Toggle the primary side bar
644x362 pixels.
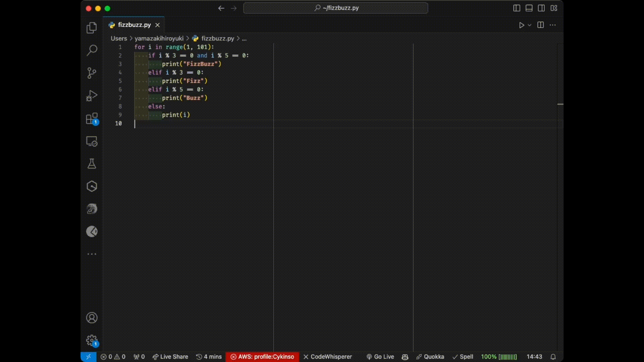[517, 8]
